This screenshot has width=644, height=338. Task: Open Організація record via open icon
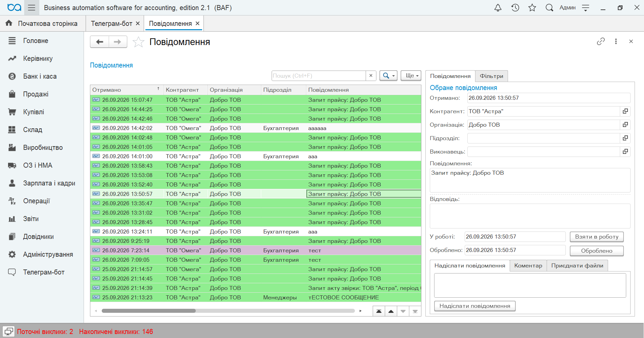pos(625,125)
